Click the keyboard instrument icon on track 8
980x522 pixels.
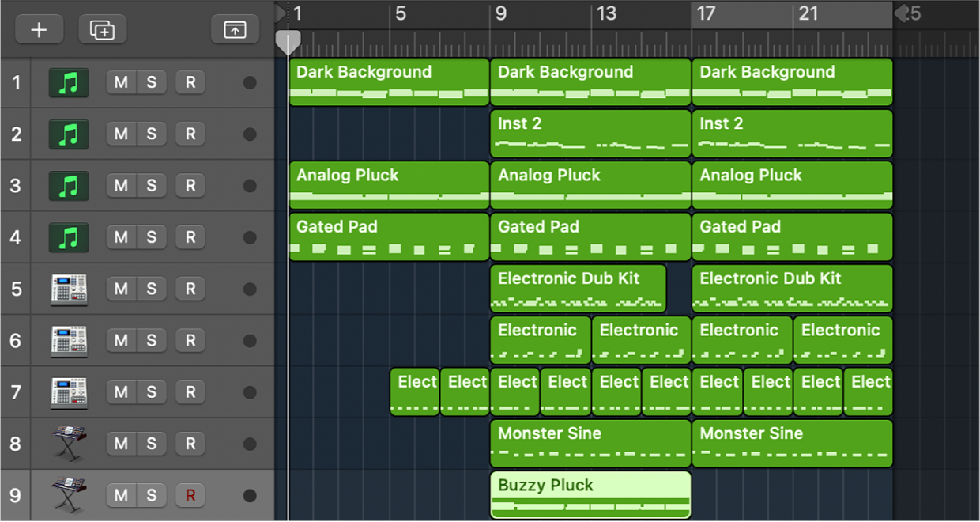[x=67, y=443]
